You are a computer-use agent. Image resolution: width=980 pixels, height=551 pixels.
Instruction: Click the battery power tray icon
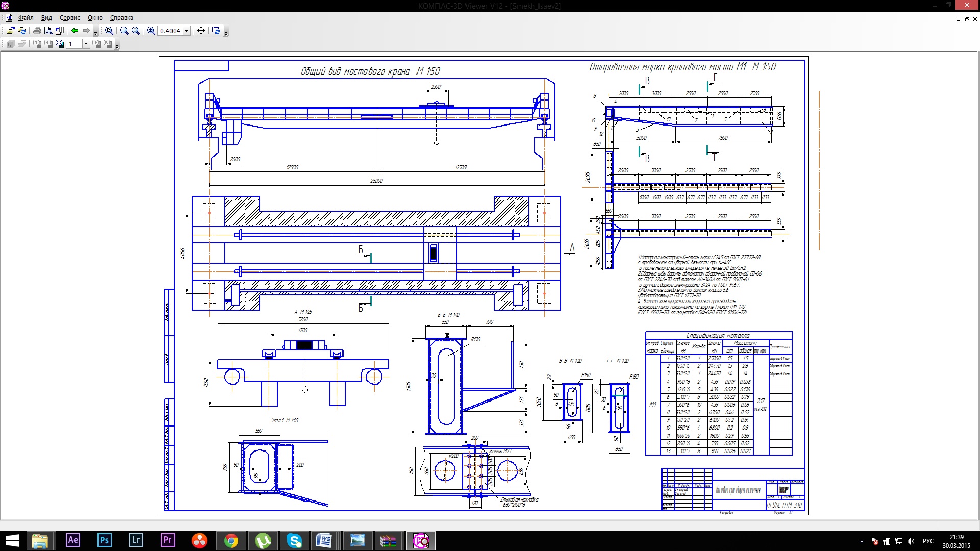(887, 541)
